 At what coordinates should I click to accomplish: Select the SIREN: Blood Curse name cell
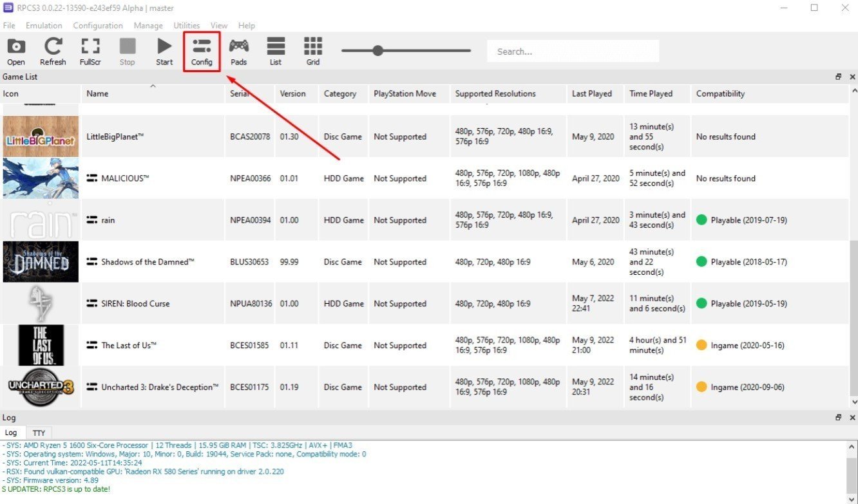(153, 304)
